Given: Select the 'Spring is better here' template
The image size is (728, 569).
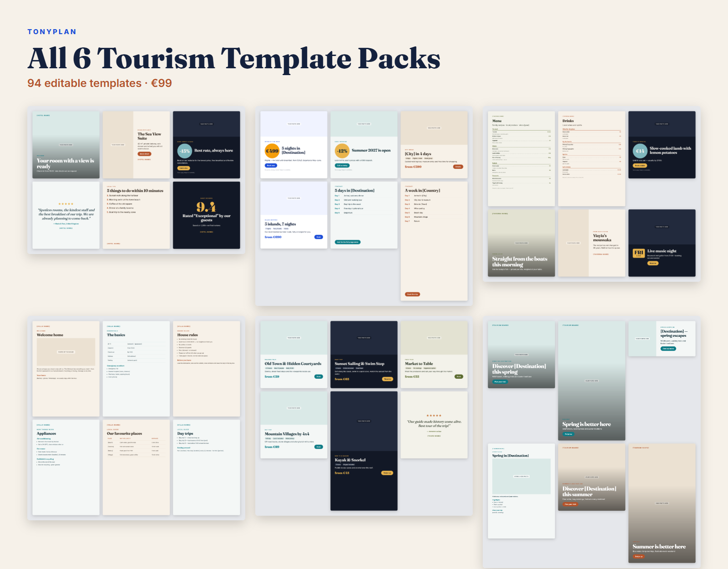Looking at the screenshot, I should [x=592, y=381].
